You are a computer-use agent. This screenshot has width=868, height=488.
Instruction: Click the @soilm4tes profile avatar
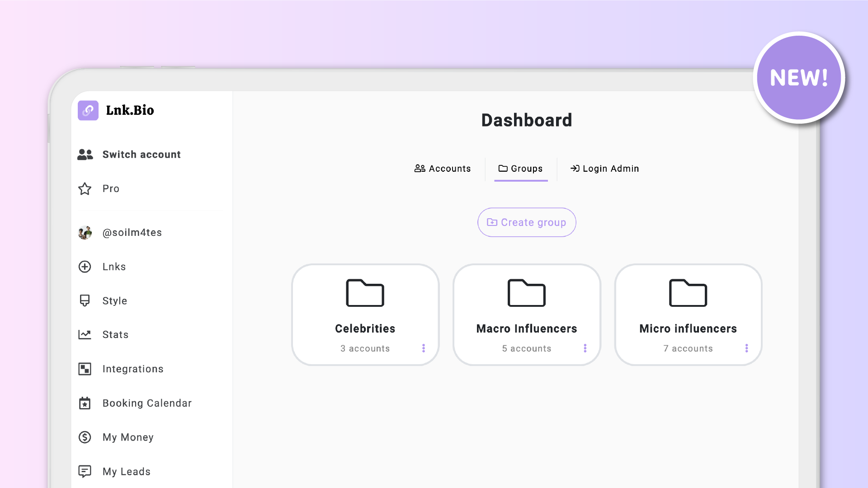(x=85, y=233)
